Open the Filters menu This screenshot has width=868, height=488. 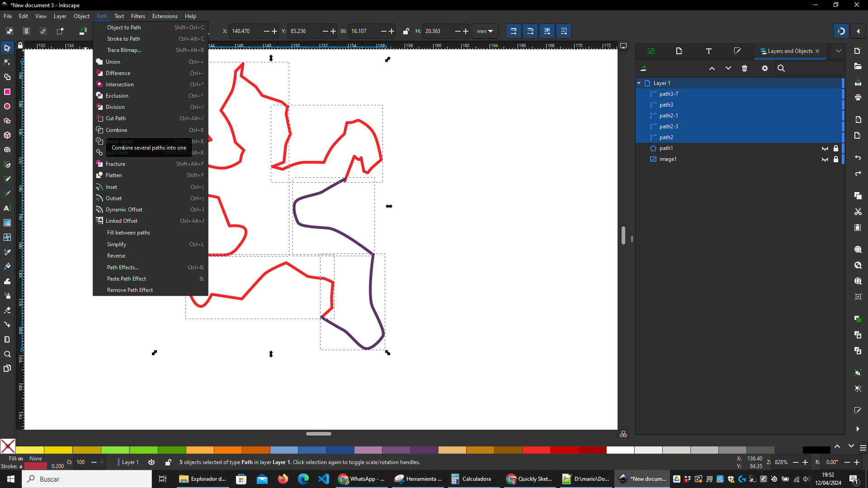[138, 16]
